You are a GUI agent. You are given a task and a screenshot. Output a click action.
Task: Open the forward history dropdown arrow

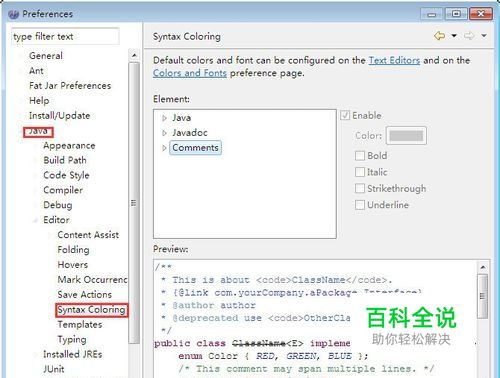[484, 35]
